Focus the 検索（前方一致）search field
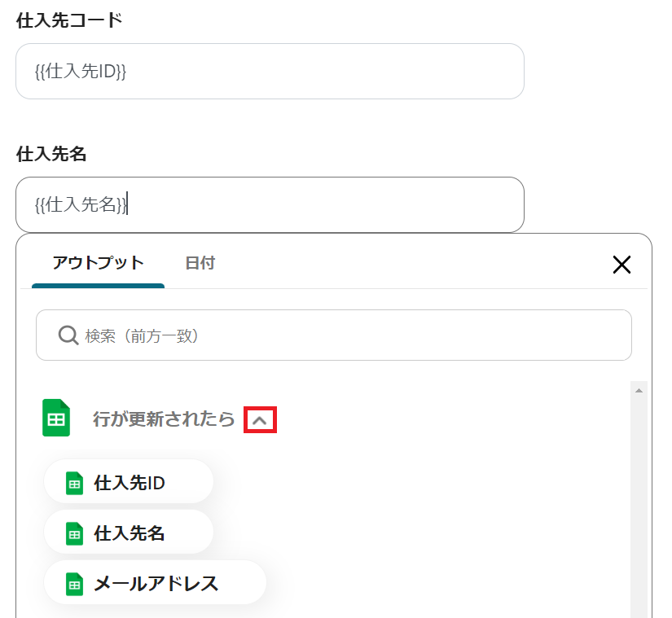 point(350,335)
